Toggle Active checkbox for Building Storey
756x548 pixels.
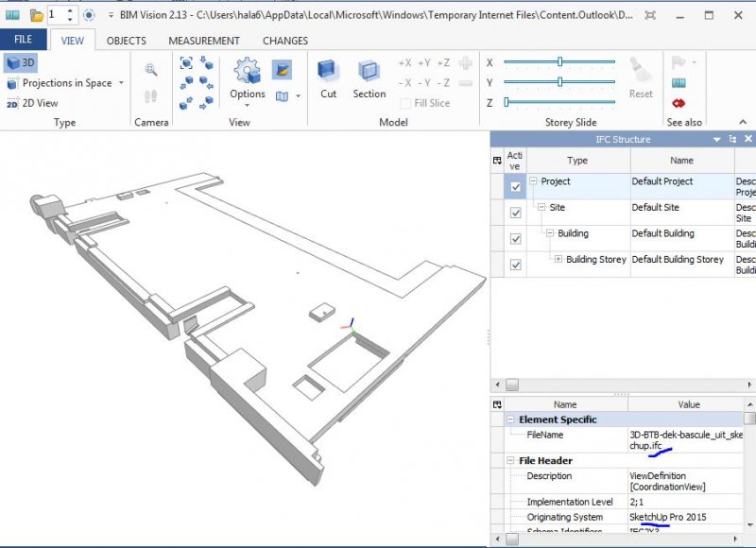(x=515, y=265)
